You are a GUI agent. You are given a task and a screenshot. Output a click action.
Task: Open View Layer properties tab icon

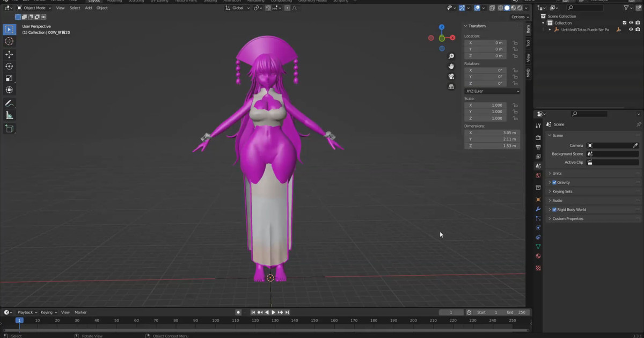[x=538, y=157]
